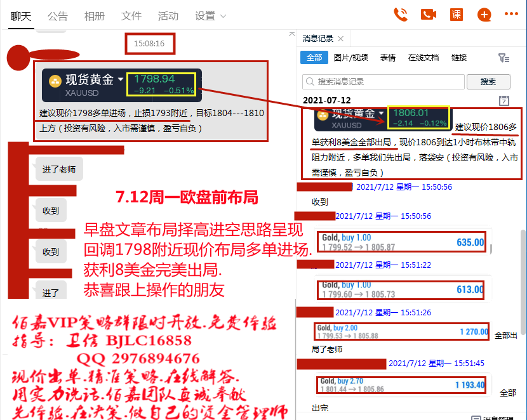
Task: Go to the 文件 tab
Action: pyautogui.click(x=131, y=16)
